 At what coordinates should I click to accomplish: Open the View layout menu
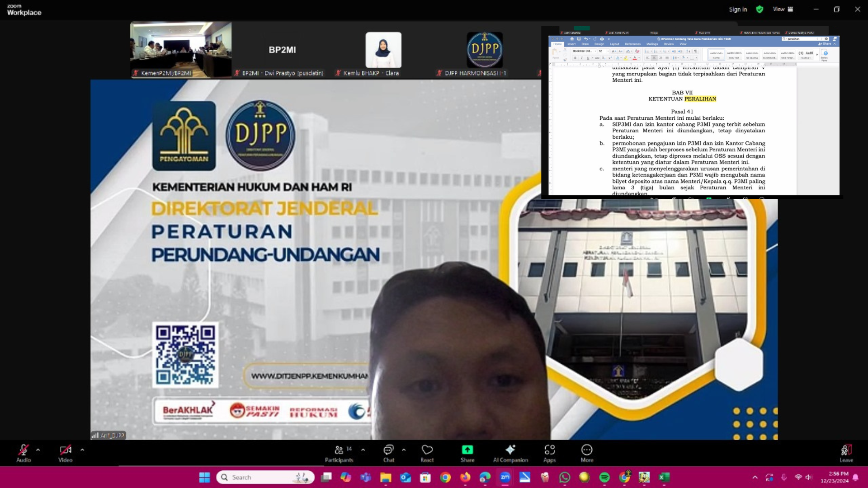[x=783, y=9]
